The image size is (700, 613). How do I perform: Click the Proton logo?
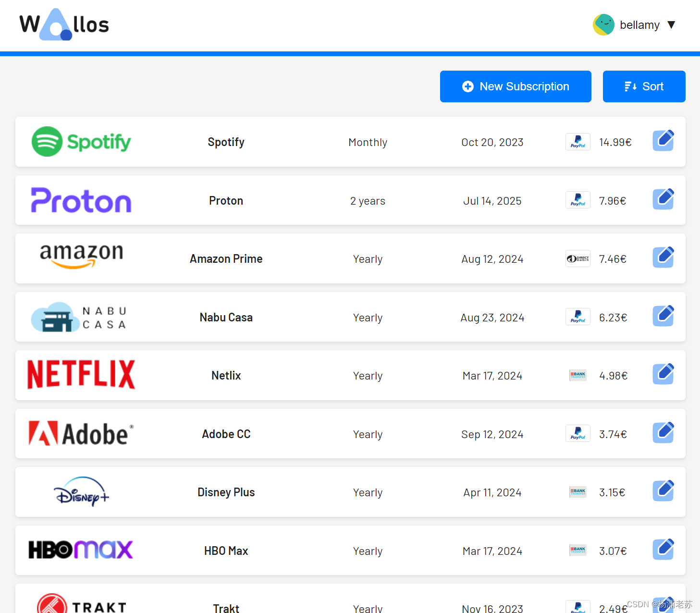(81, 200)
